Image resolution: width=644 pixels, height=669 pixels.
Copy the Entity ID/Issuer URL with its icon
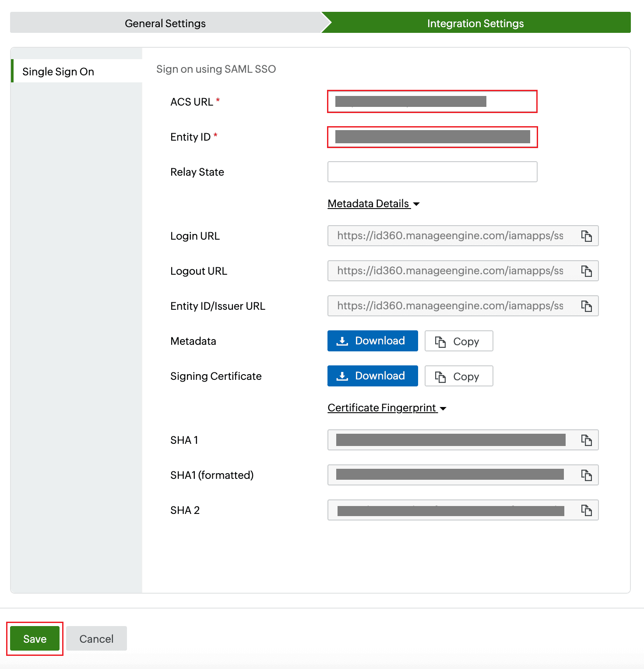click(x=586, y=306)
